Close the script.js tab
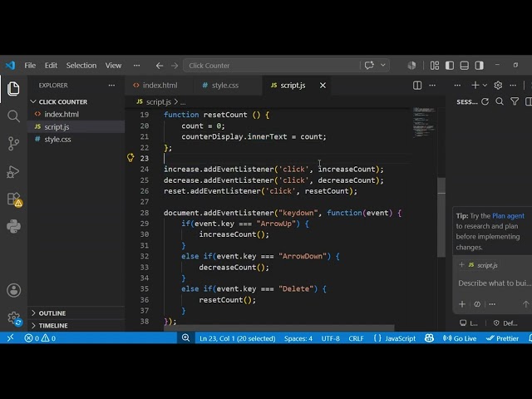 click(323, 86)
